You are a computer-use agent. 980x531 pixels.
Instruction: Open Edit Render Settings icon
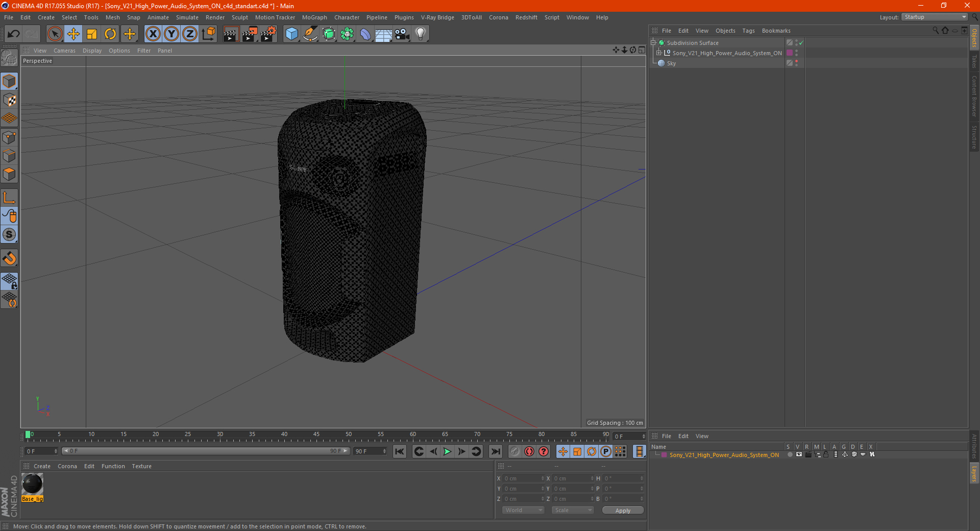268,34
